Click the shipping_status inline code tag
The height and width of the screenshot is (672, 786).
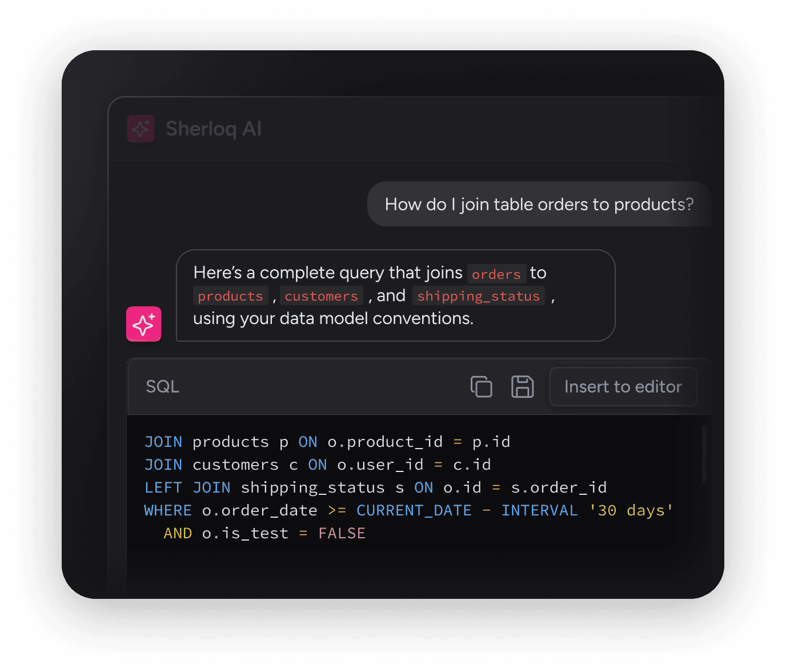point(479,296)
